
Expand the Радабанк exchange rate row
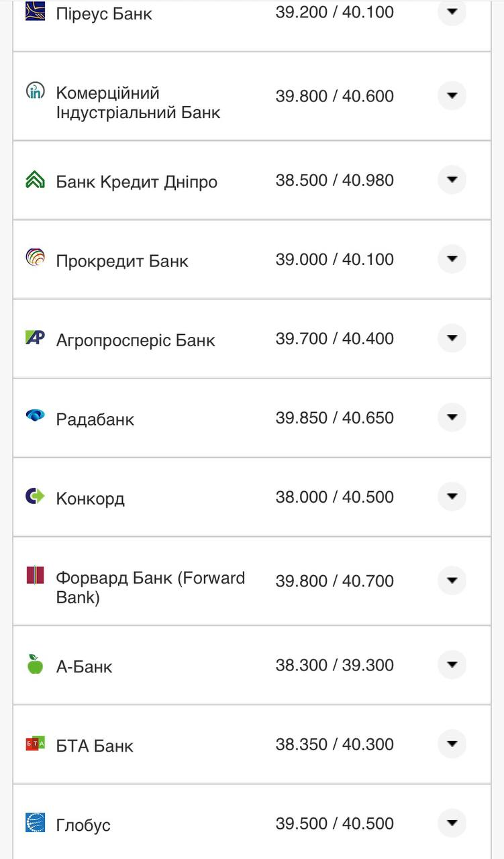click(x=452, y=417)
